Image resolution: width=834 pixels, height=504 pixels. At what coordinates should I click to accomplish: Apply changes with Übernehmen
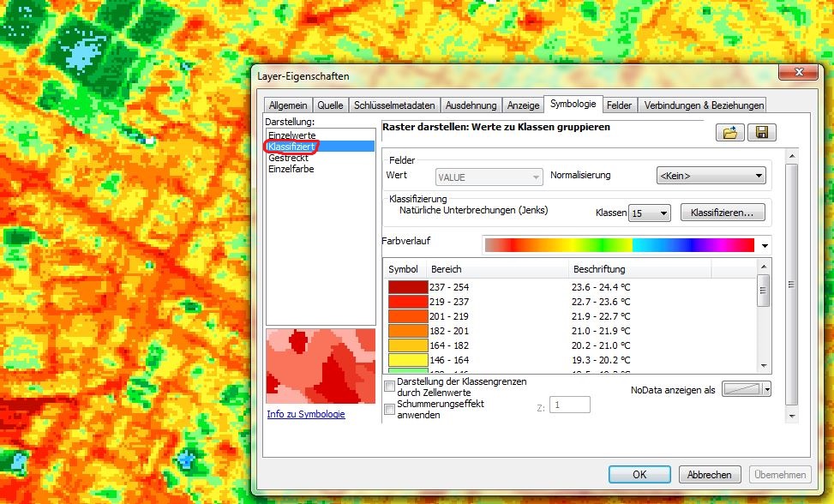(x=779, y=474)
